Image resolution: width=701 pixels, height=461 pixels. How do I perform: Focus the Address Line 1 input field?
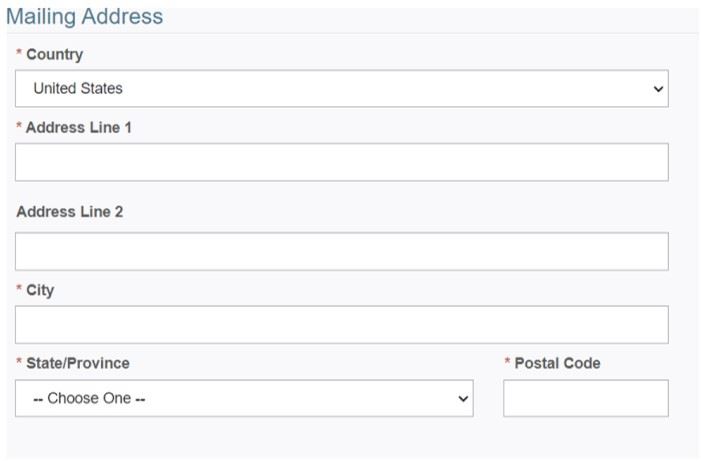click(341, 162)
